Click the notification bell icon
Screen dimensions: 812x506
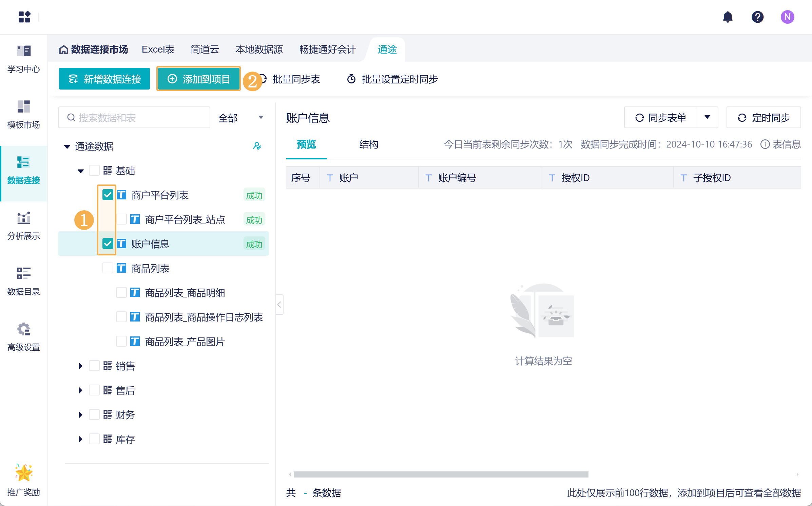pyautogui.click(x=728, y=17)
